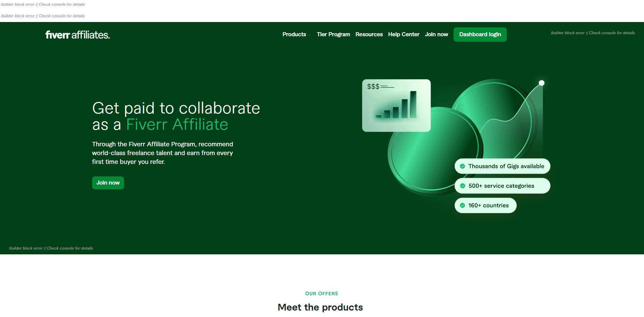
Task: Click the bar chart earnings card
Action: tap(396, 106)
